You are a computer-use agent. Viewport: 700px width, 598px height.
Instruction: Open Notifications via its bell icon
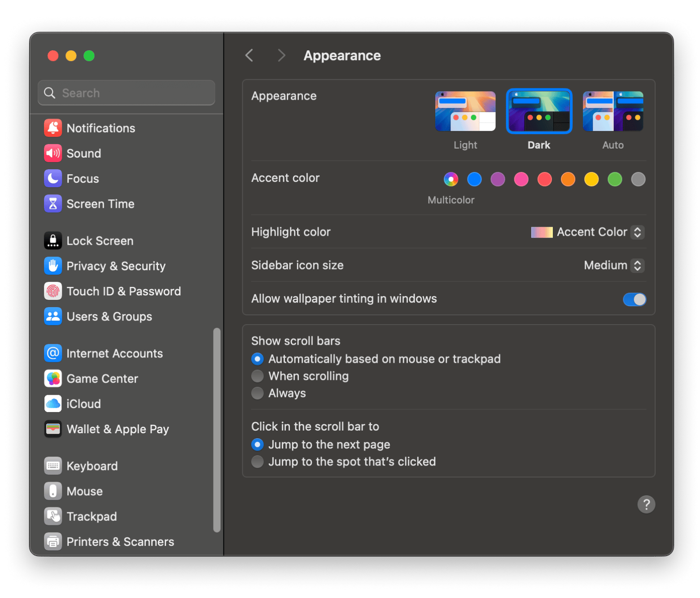pos(53,128)
